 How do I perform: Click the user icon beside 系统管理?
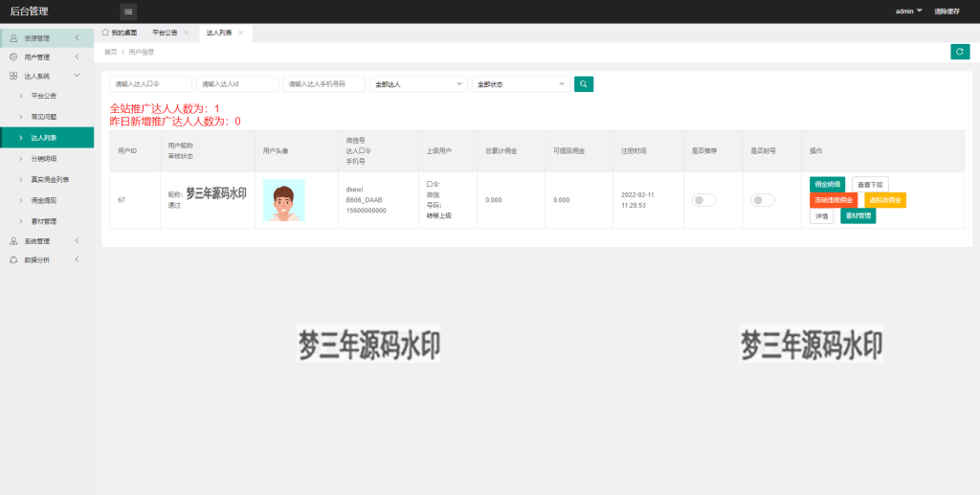tap(13, 240)
